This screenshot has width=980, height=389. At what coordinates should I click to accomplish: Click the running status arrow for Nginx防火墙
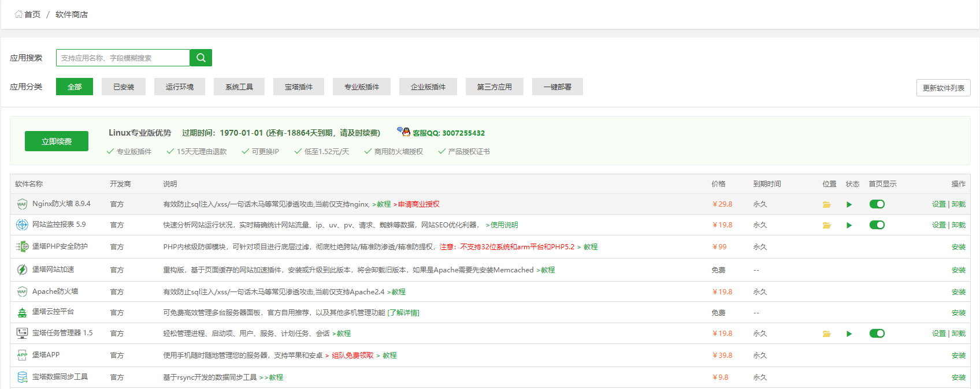[x=849, y=204]
